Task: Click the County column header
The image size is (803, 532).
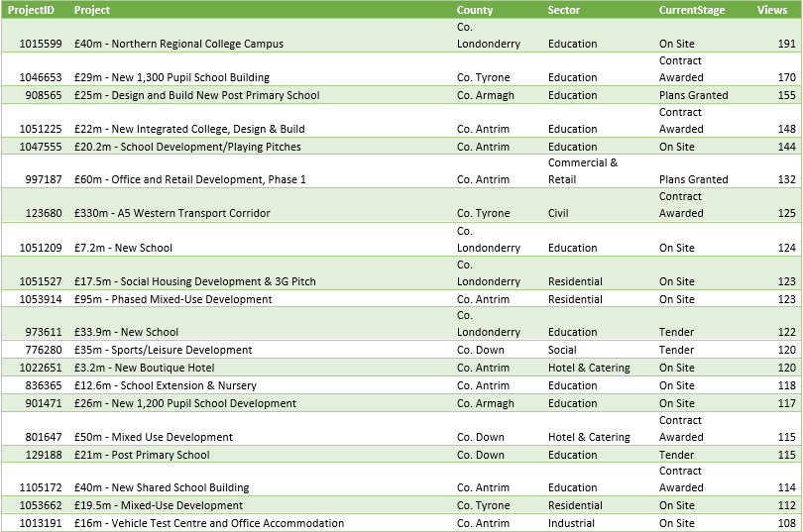Action: pos(475,10)
